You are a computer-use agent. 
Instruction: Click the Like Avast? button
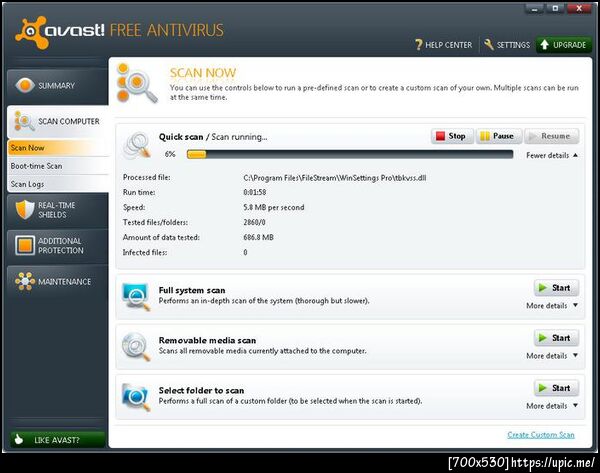pyautogui.click(x=58, y=440)
